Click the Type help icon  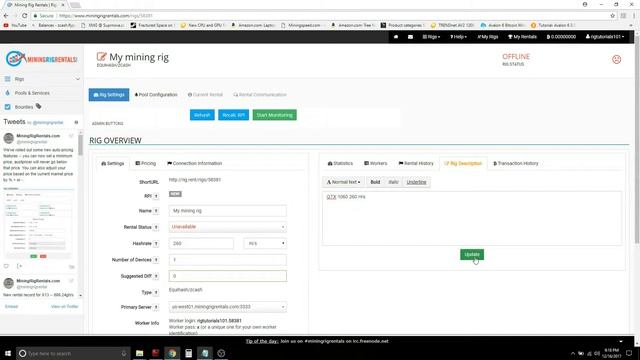156,293
